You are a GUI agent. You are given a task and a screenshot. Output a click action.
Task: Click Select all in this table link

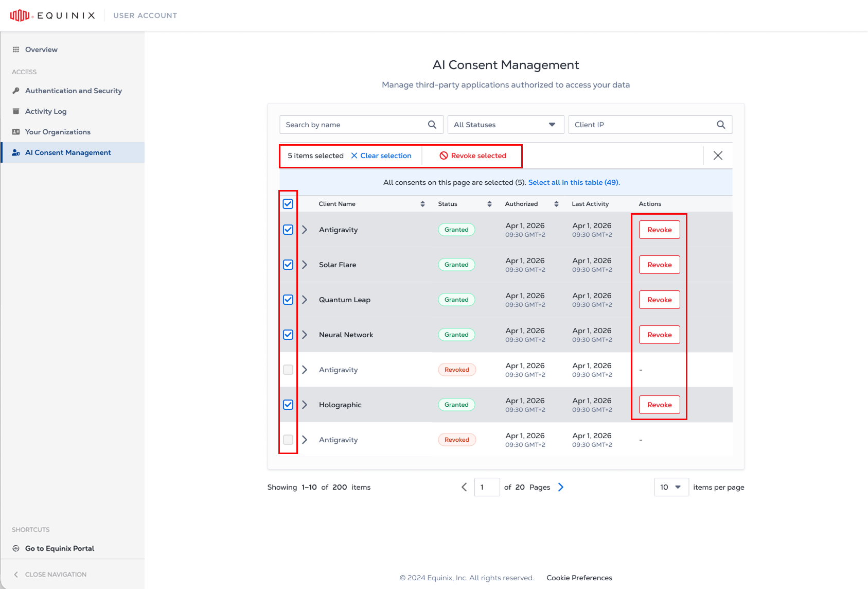(574, 182)
